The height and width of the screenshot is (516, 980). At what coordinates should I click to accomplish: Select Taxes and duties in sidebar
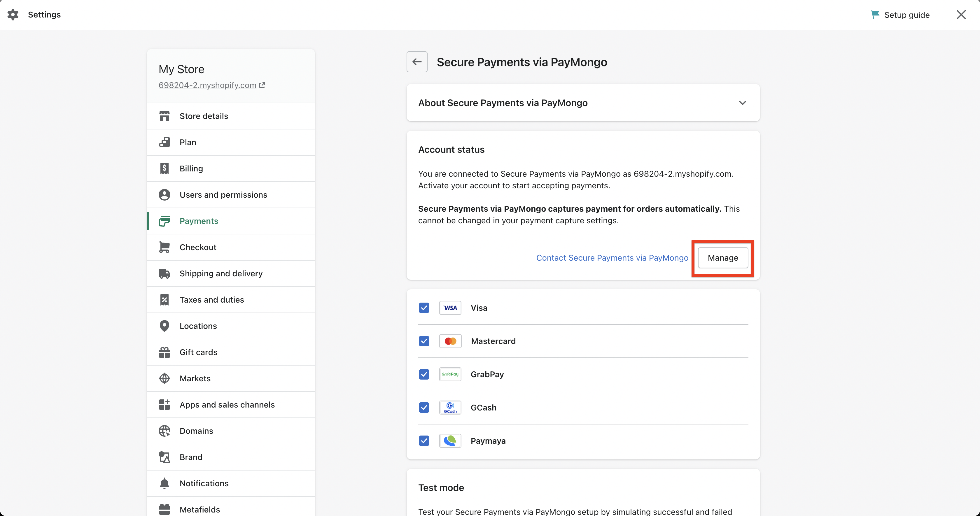pyautogui.click(x=211, y=300)
